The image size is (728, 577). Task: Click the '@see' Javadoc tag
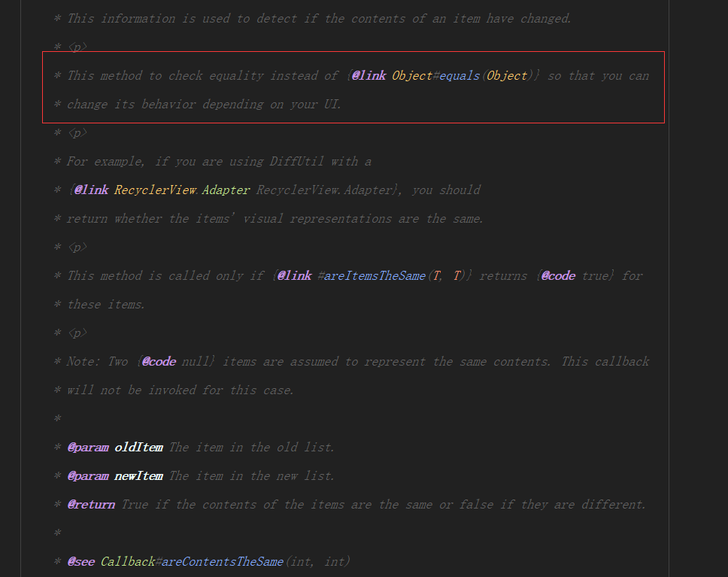[81, 562]
